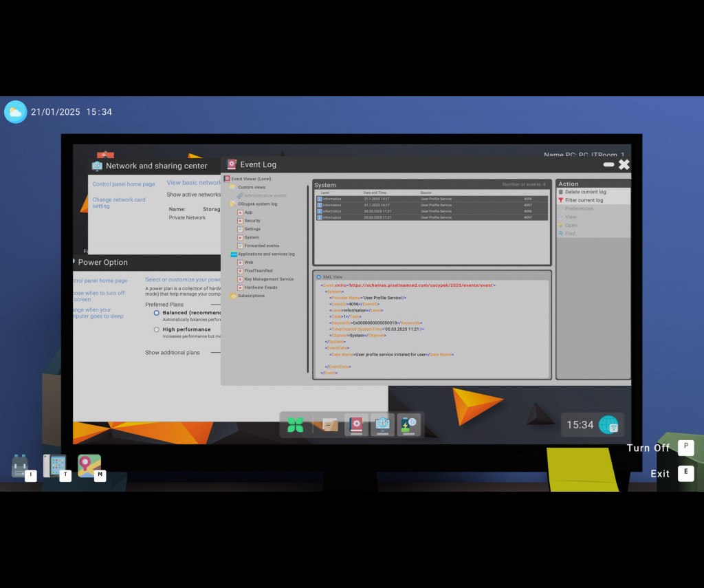Open the green clover start menu
The image size is (704, 588).
296,425
